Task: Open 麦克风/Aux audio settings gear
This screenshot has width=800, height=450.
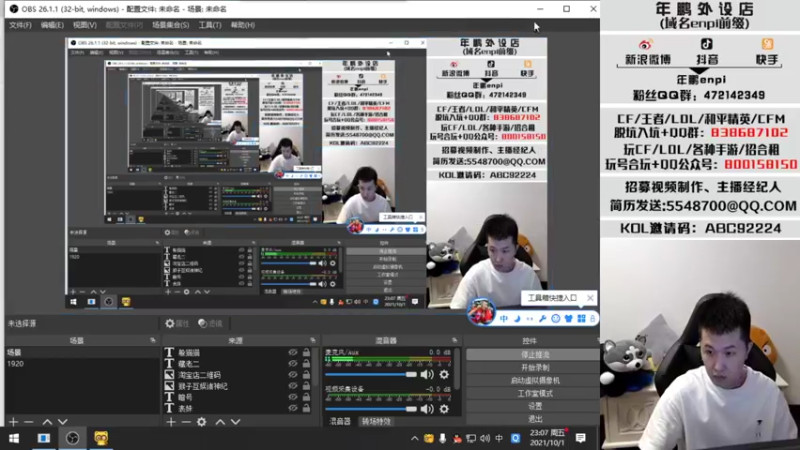Action: [x=444, y=374]
